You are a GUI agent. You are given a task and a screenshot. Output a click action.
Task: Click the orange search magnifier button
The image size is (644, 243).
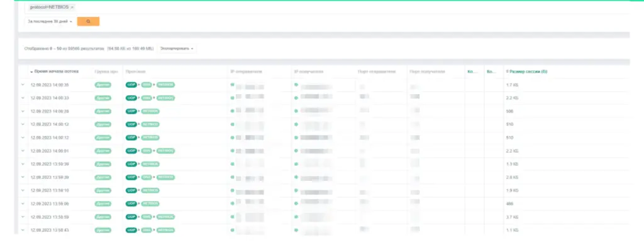(88, 21)
